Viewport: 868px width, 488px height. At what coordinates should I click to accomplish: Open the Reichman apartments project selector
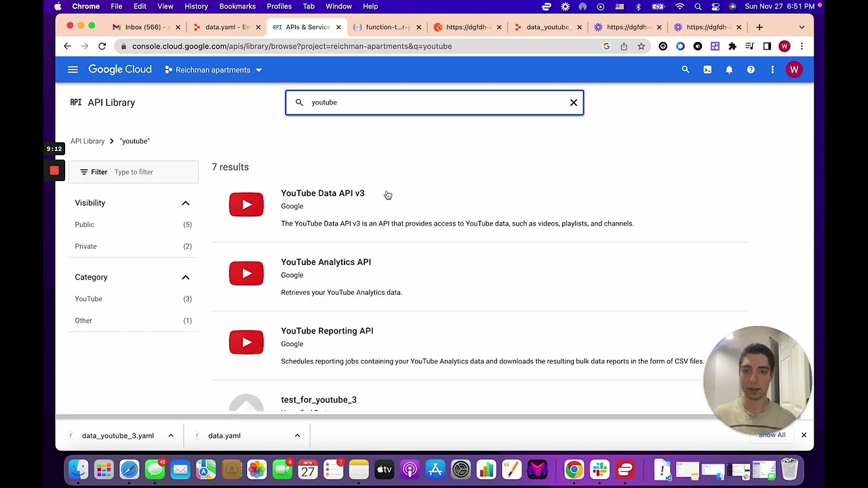pyautogui.click(x=213, y=70)
